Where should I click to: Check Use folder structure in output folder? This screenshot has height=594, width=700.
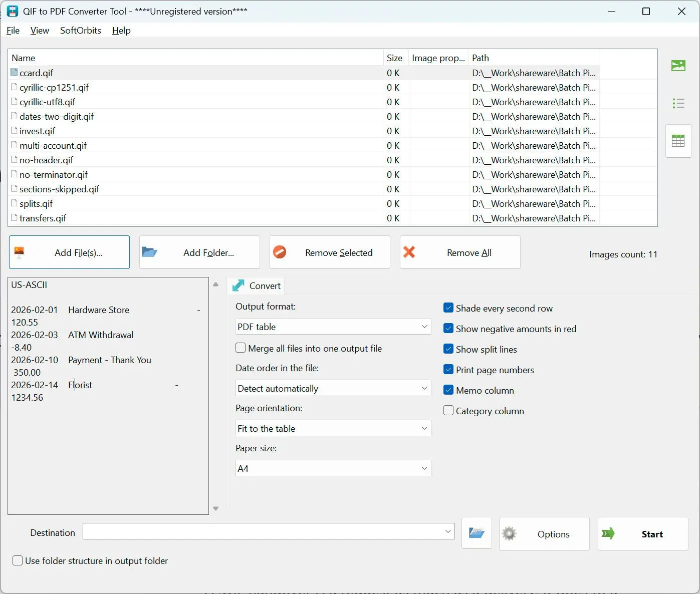point(18,560)
